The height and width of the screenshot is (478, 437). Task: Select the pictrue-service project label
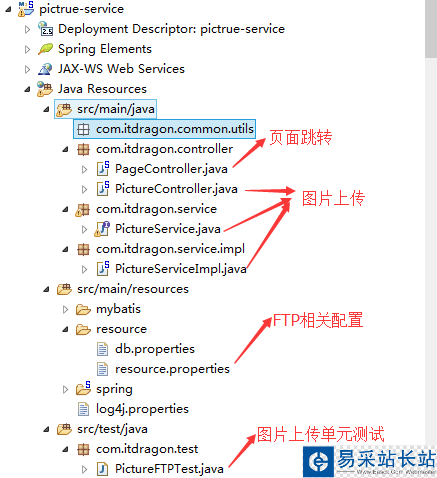(81, 9)
